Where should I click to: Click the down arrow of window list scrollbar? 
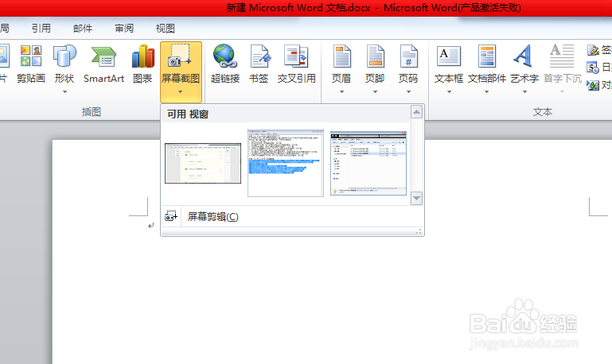pyautogui.click(x=416, y=198)
